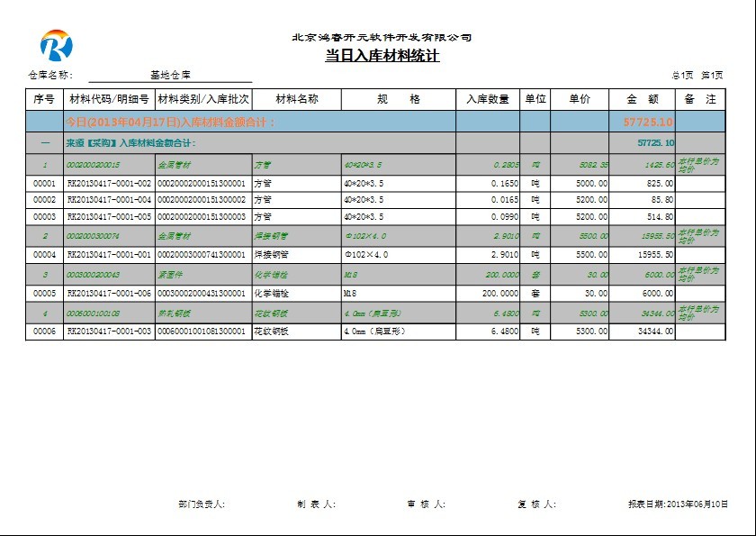Click group 2 amount 15955.50 in green
This screenshot has width=756, height=536.
[658, 236]
